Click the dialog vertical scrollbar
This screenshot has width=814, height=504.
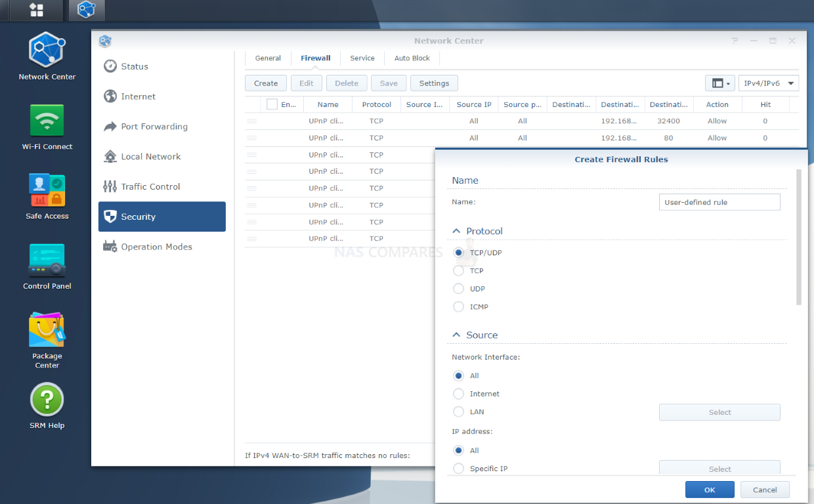[x=799, y=237]
